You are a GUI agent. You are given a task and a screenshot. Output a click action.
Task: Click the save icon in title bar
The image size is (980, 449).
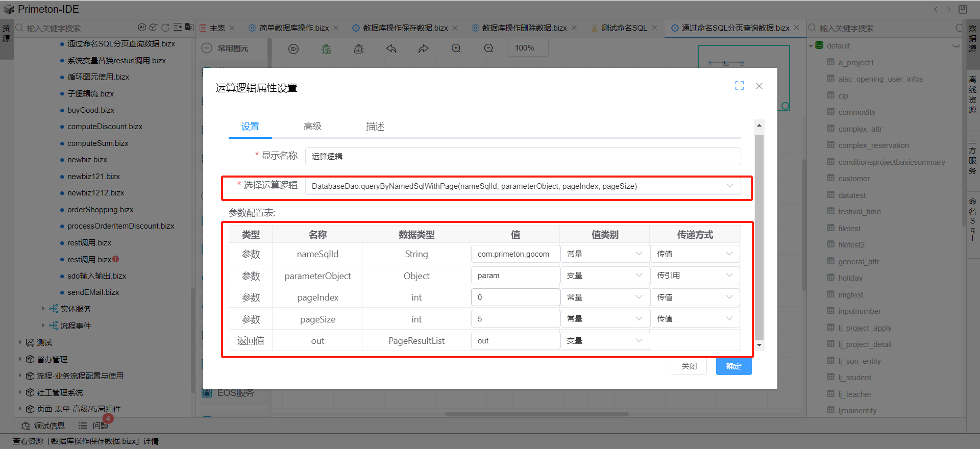click(963, 9)
